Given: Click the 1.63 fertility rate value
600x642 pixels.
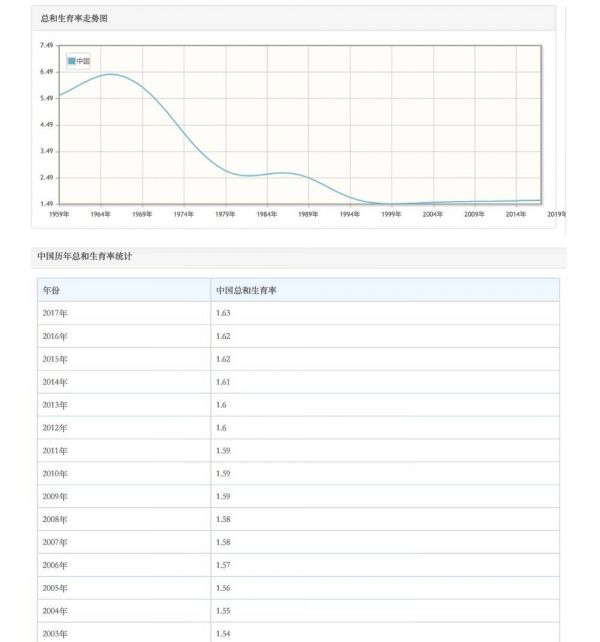Looking at the screenshot, I should click(x=223, y=313).
